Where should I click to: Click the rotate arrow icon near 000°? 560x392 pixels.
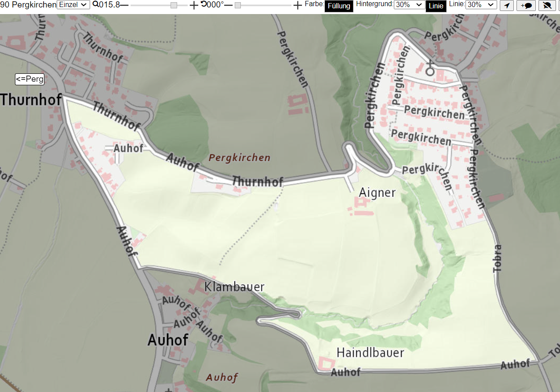click(x=204, y=4)
